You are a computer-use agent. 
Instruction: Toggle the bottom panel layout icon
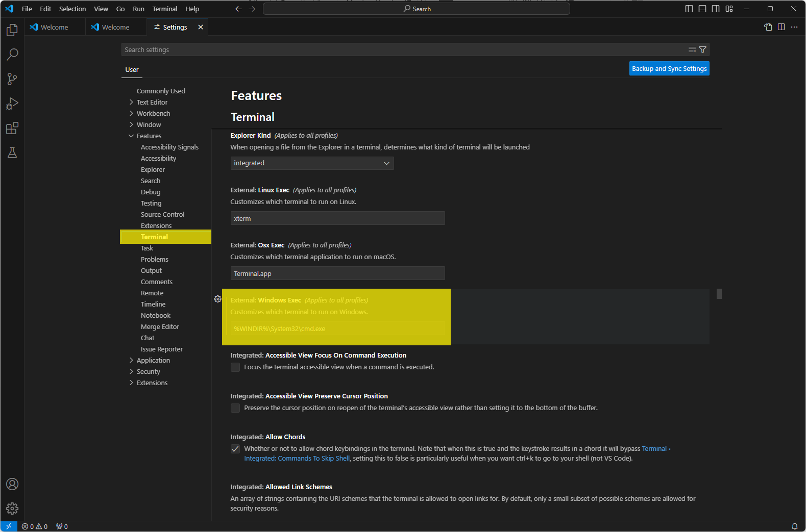tap(702, 9)
